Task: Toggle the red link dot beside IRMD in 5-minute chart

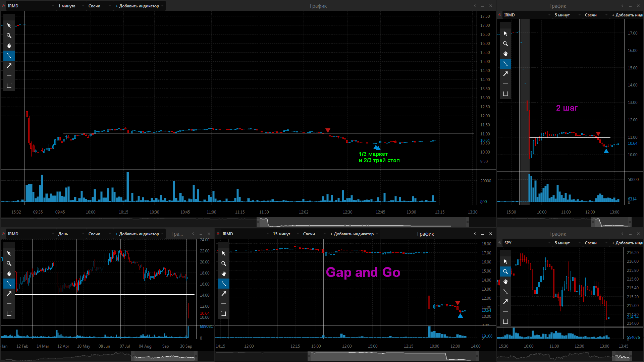Action: (500, 15)
